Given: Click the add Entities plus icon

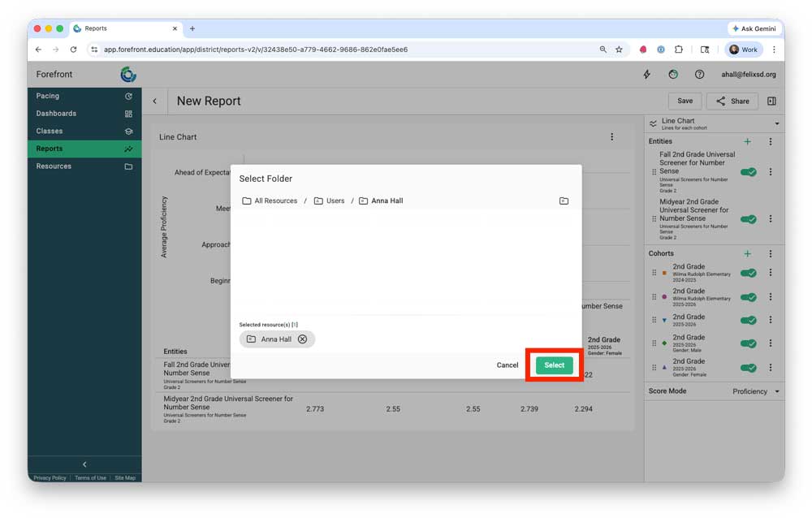Looking at the screenshot, I should 748,141.
